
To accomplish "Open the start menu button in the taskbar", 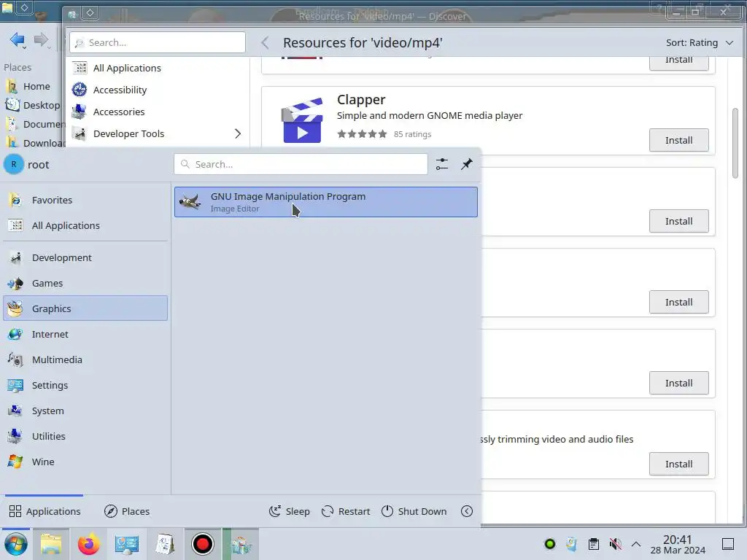I will 16,544.
